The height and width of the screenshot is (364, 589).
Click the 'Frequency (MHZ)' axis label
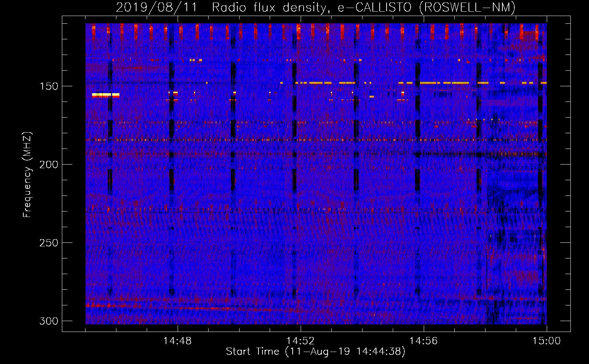pos(27,175)
